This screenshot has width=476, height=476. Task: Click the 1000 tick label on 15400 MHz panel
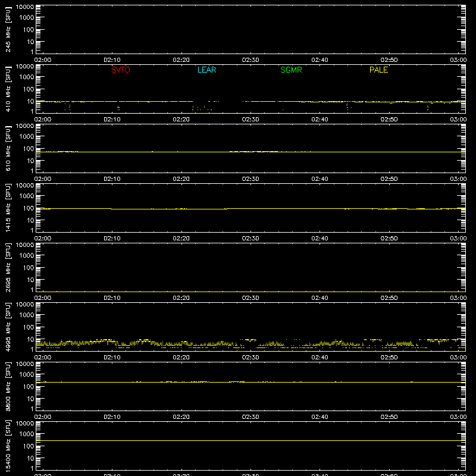[x=27, y=434]
